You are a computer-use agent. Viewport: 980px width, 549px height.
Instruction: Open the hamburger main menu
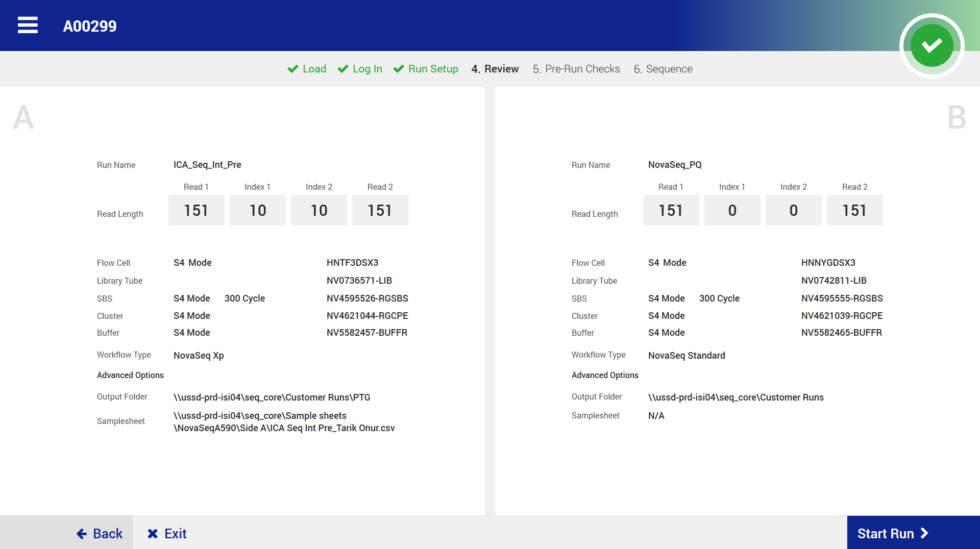(28, 25)
